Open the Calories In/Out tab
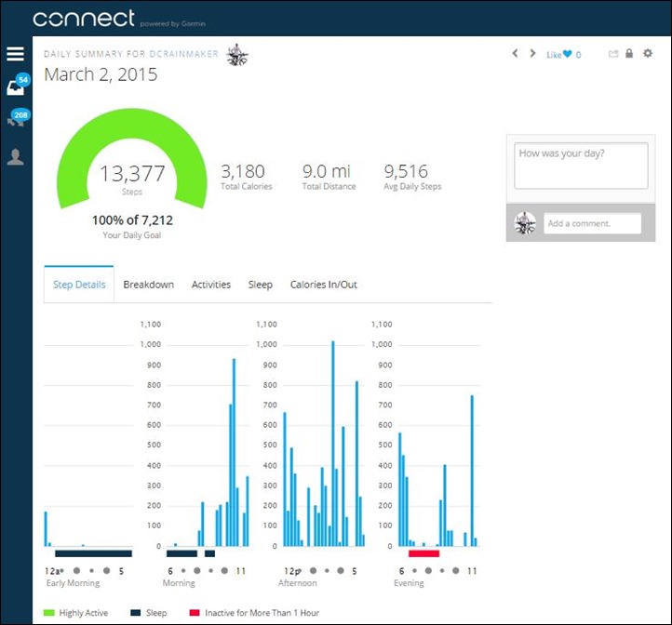This screenshot has width=672, height=625. coord(324,285)
